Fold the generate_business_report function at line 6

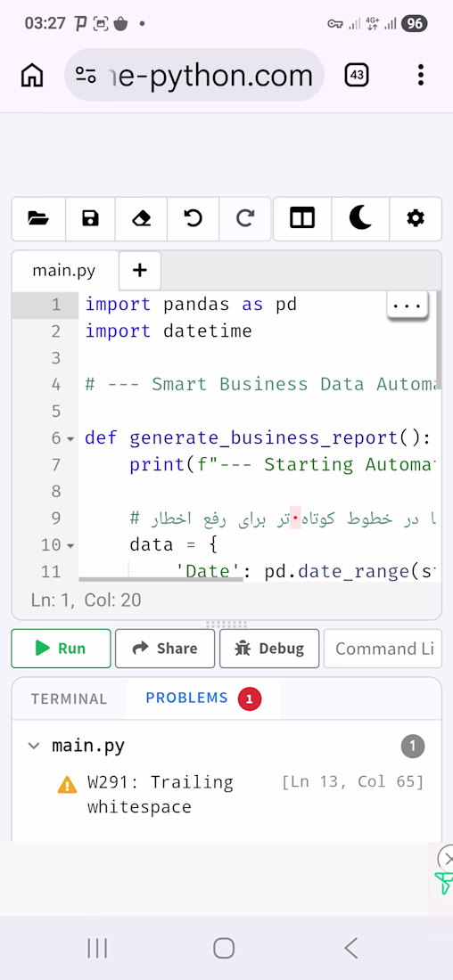[x=70, y=438]
